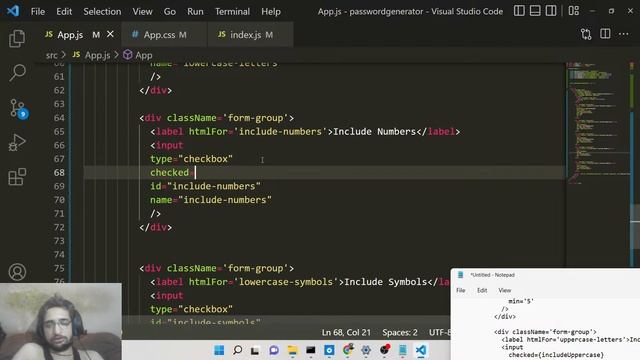The width and height of the screenshot is (640, 360).
Task: Open Customize Layout options
Action: (x=573, y=11)
